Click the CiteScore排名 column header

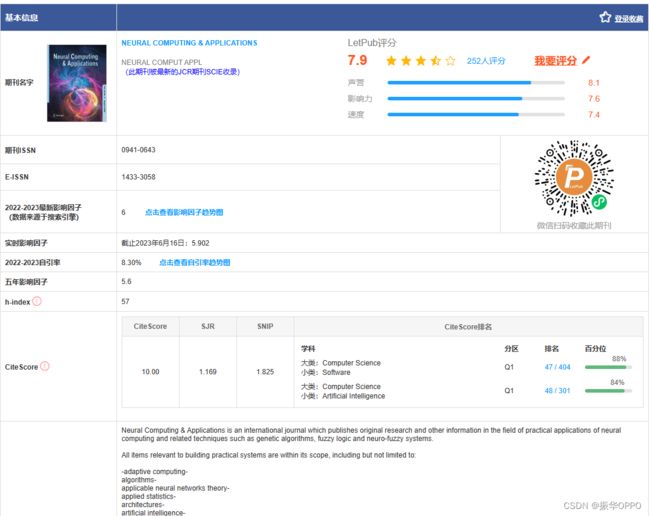point(468,327)
